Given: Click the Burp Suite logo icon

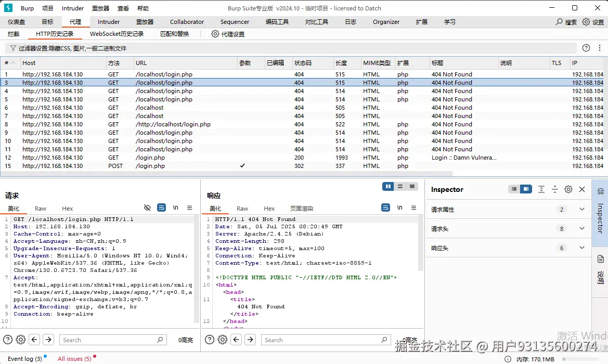Looking at the screenshot, I should pyautogui.click(x=8, y=8).
